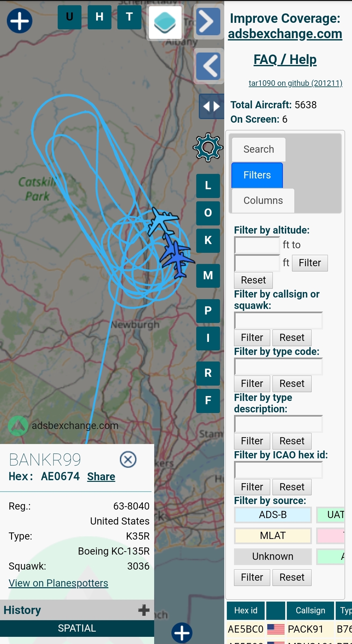Sort table by Hex id column
Image resolution: width=352 pixels, height=644 pixels.
(x=246, y=611)
